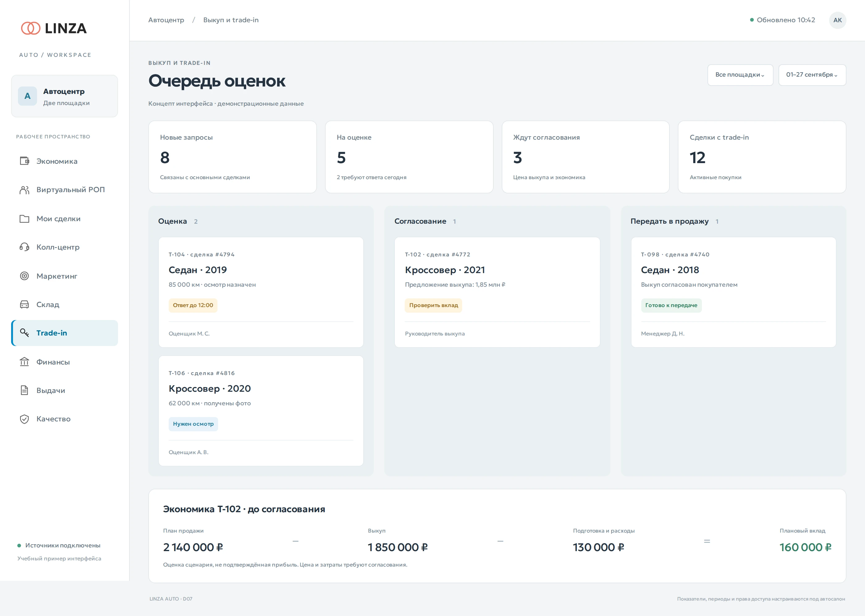The width and height of the screenshot is (865, 616).
Task: Click the Ответ до 12:00 badge
Action: tap(193, 305)
